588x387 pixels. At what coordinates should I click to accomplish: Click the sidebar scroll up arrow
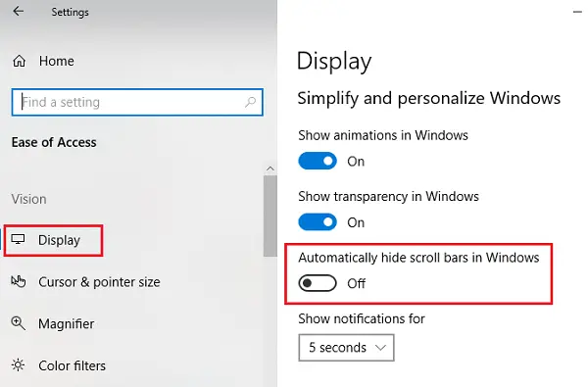coord(270,169)
